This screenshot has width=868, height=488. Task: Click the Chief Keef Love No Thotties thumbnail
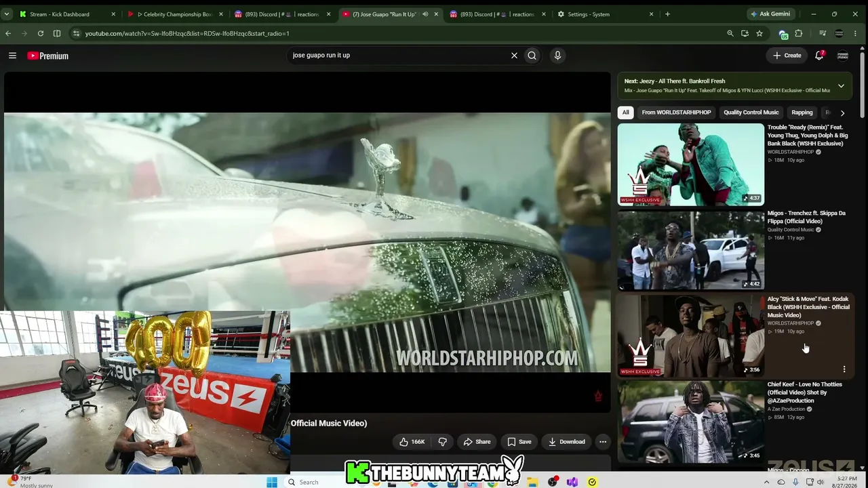tap(690, 422)
